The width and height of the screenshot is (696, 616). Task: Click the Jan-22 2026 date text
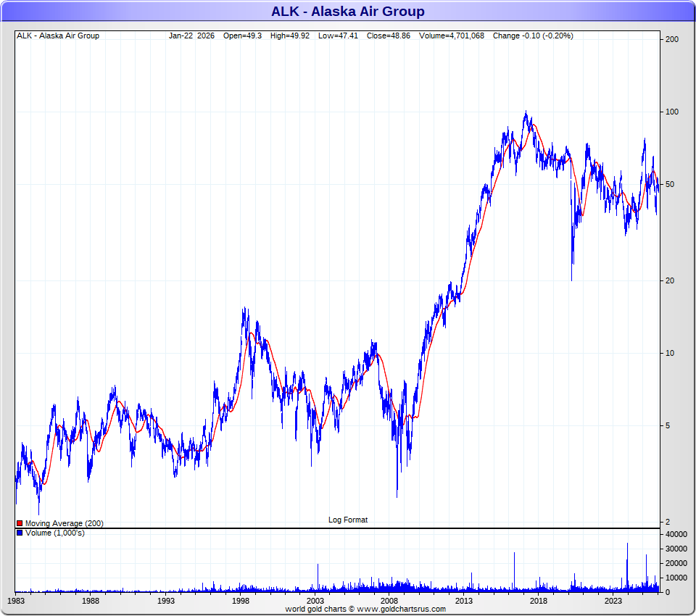pyautogui.click(x=191, y=36)
